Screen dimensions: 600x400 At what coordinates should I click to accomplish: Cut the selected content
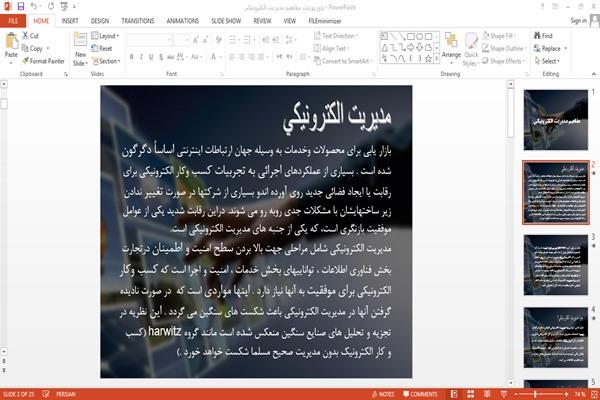coord(30,36)
